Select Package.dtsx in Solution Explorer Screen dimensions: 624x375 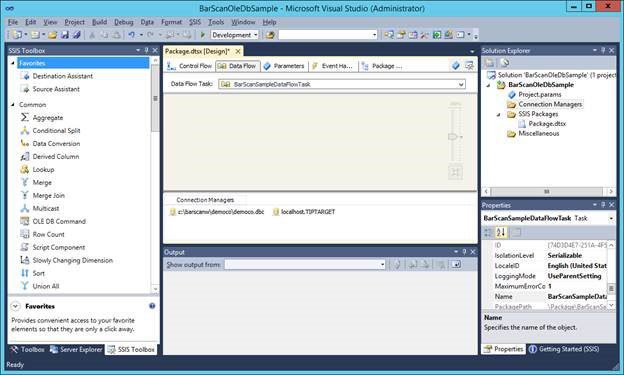tap(547, 124)
